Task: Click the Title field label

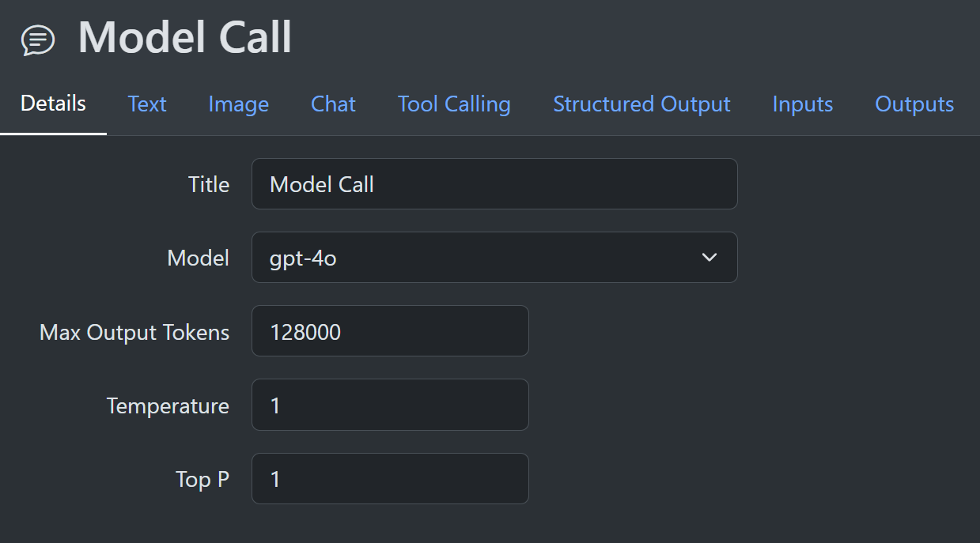Action: pyautogui.click(x=209, y=184)
